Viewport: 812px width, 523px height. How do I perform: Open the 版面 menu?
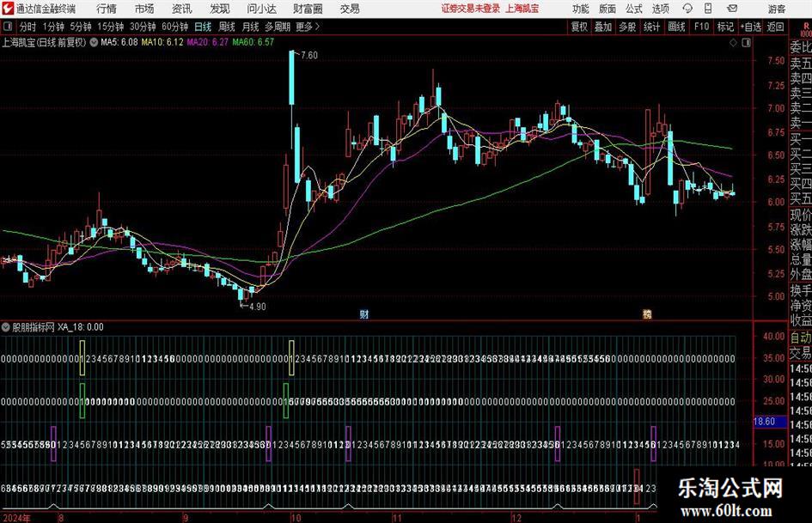[607, 9]
